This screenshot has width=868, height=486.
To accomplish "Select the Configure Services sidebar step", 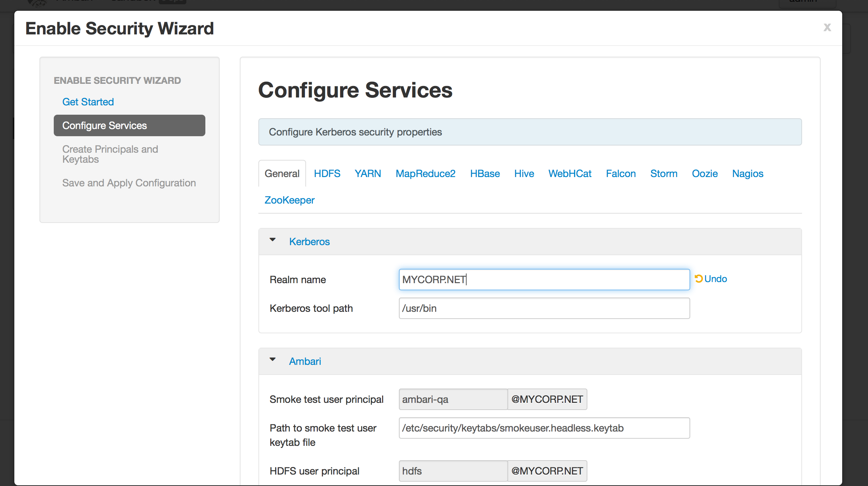I will (x=129, y=125).
